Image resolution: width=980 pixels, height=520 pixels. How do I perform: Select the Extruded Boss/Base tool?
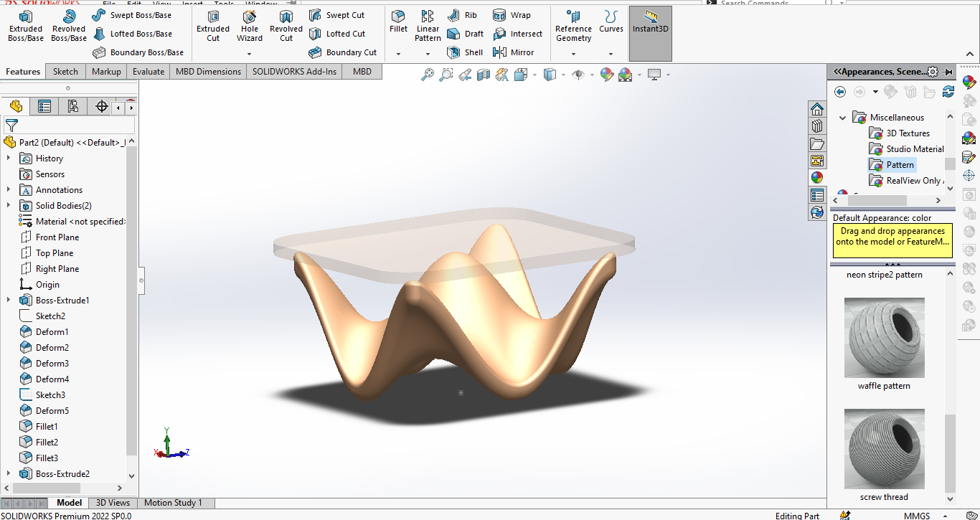[26, 26]
